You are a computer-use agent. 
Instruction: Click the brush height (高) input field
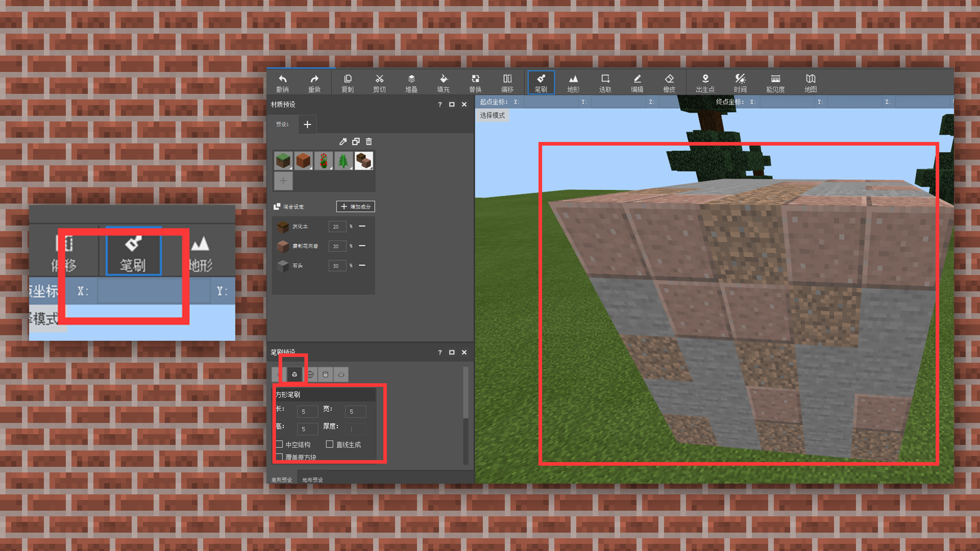pyautogui.click(x=308, y=429)
